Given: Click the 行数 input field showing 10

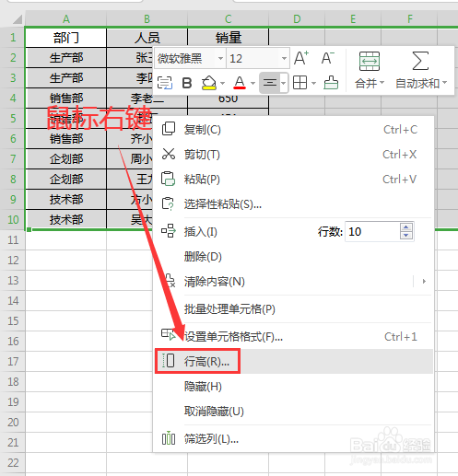Looking at the screenshot, I should 372,232.
